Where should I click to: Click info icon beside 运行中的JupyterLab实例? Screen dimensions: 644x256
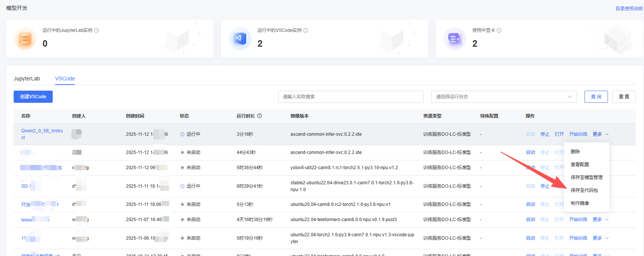[96, 30]
